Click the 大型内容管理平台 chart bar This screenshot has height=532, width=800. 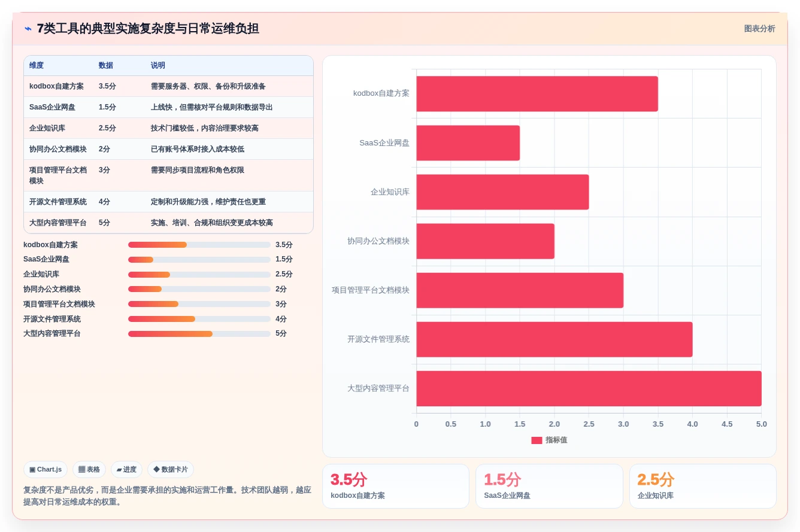[x=589, y=388]
